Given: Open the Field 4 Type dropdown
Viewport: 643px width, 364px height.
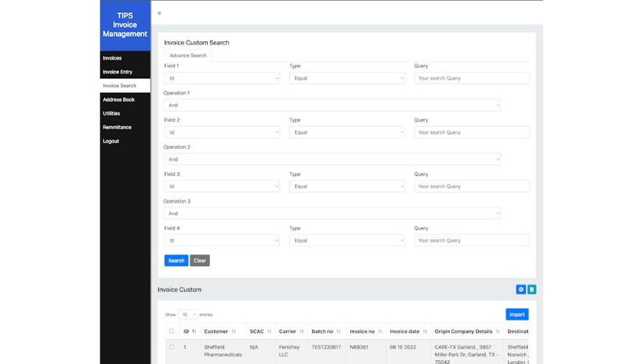Looking at the screenshot, I should 347,241.
